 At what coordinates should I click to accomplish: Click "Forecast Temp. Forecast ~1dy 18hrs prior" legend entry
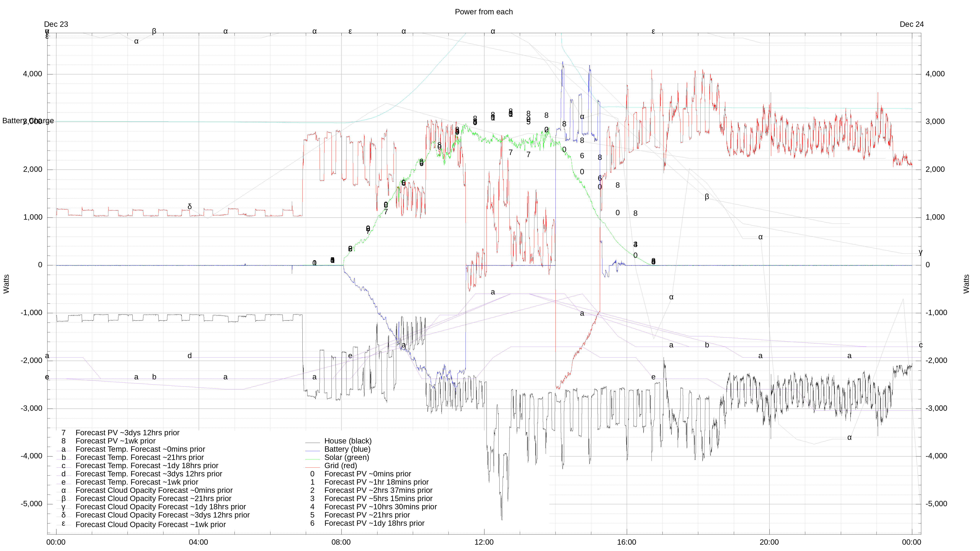point(147,466)
